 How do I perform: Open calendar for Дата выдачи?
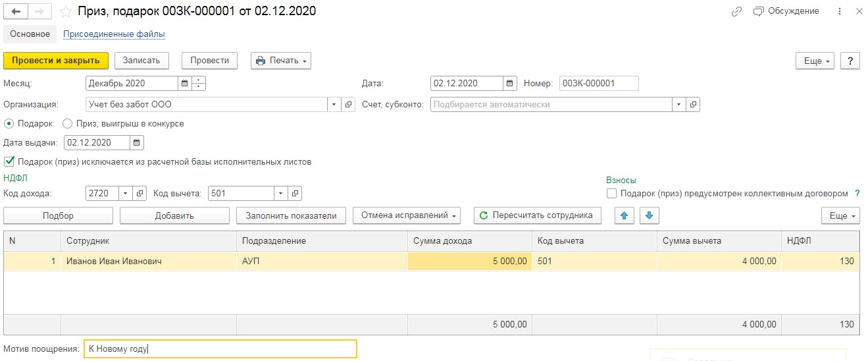pyautogui.click(x=136, y=142)
